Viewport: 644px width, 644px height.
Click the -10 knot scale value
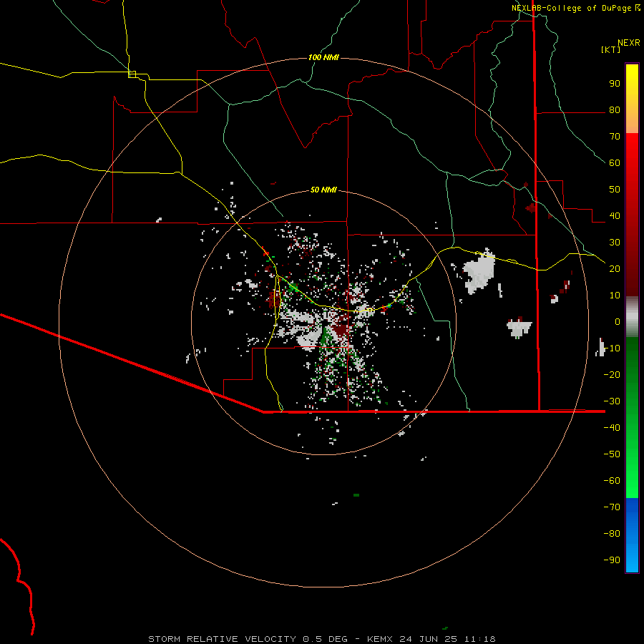(x=612, y=348)
